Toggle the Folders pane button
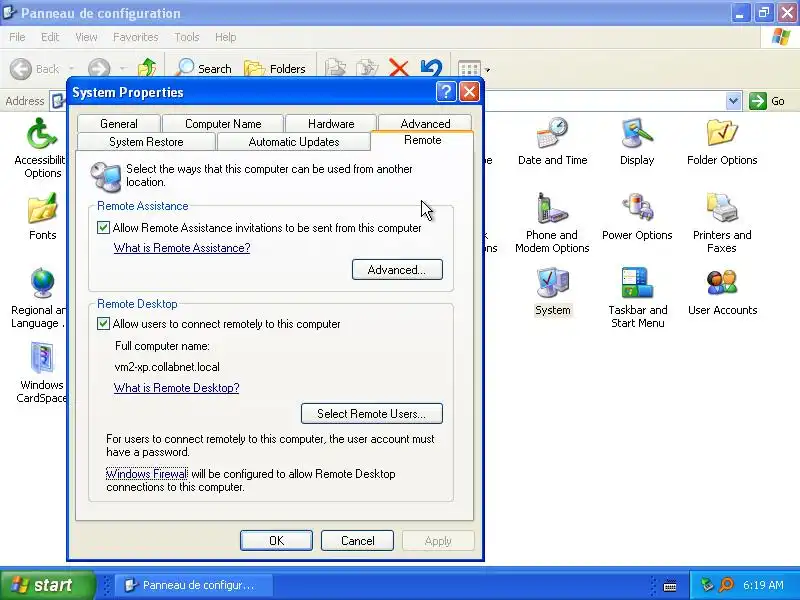 [275, 68]
